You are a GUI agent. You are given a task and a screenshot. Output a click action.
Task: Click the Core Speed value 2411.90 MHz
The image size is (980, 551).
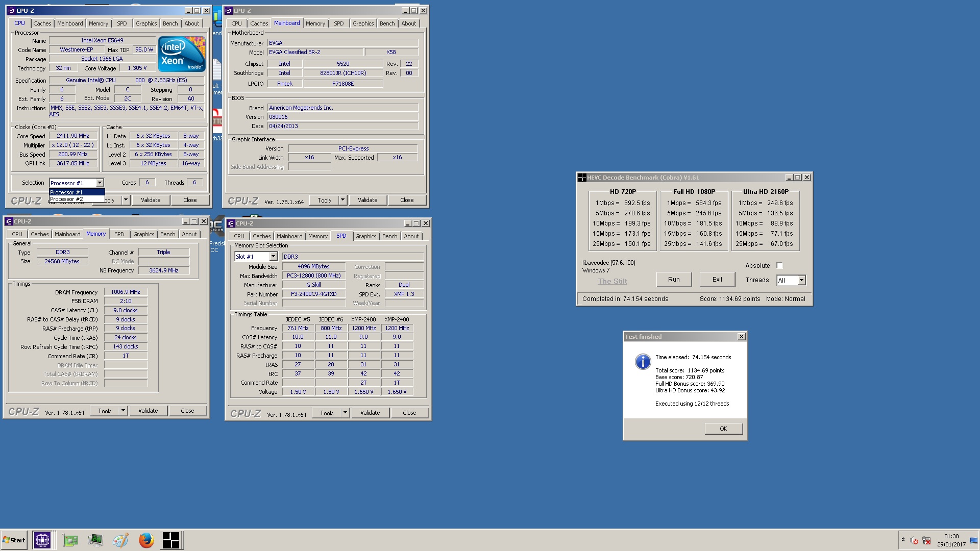click(73, 136)
